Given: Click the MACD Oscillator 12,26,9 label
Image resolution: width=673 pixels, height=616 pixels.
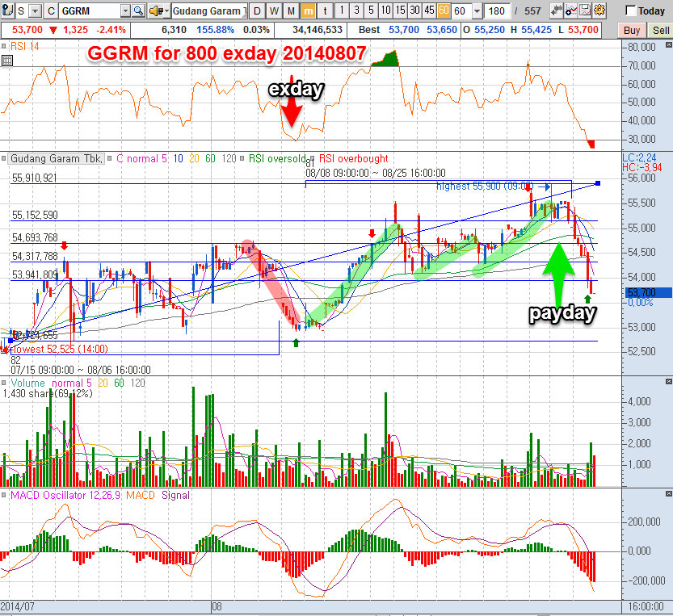Looking at the screenshot, I should pos(65,496).
